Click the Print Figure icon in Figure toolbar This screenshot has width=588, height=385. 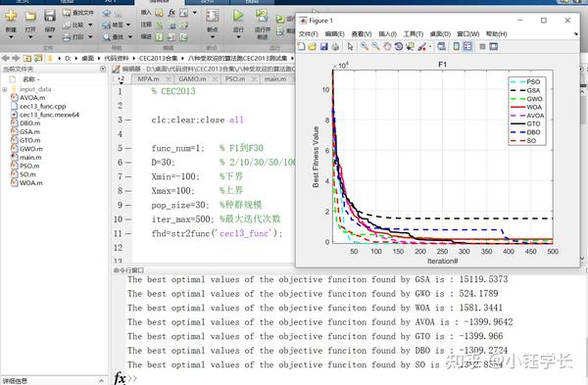[335, 46]
